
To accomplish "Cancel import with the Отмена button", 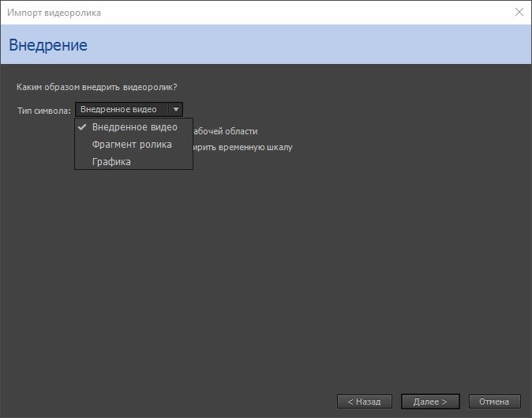I will pos(494,401).
